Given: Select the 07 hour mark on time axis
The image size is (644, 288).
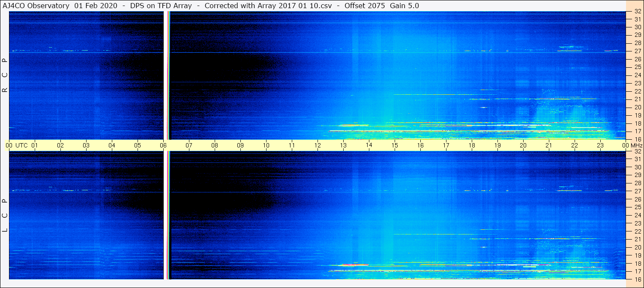Looking at the screenshot, I should tap(189, 145).
